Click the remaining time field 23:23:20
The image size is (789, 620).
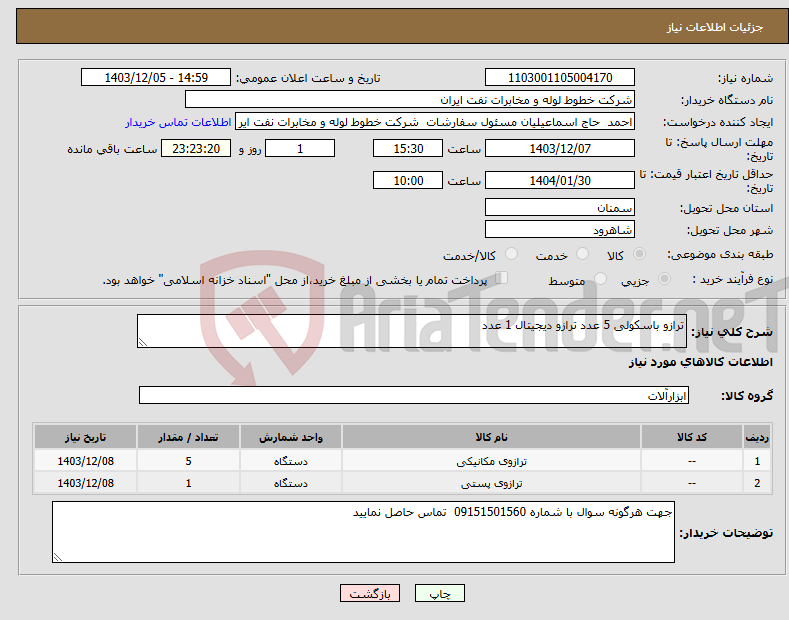[x=196, y=148]
